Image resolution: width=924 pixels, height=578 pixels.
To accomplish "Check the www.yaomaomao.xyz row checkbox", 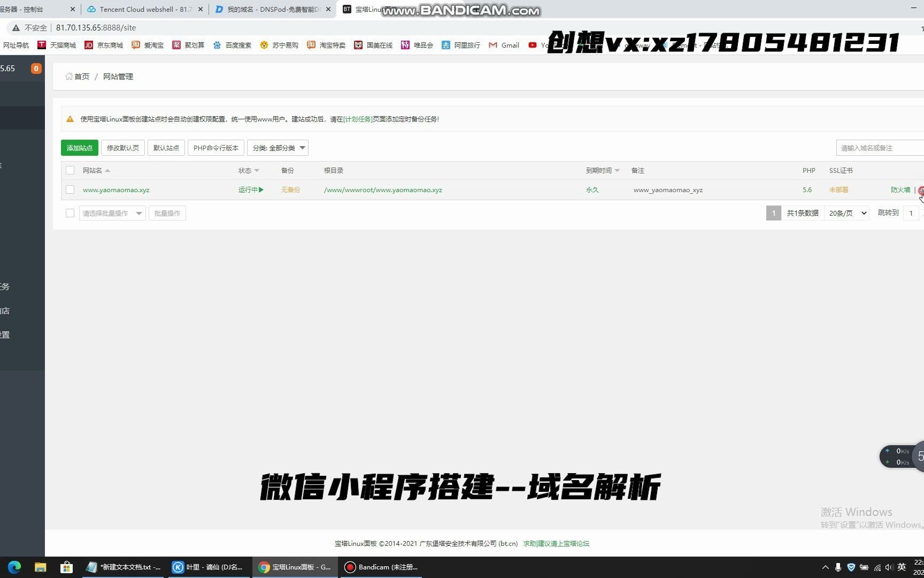I will (x=70, y=189).
